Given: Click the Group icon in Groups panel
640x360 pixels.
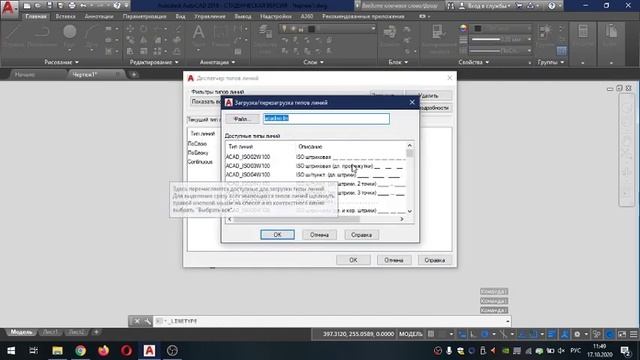Looking at the screenshot, I should [545, 31].
